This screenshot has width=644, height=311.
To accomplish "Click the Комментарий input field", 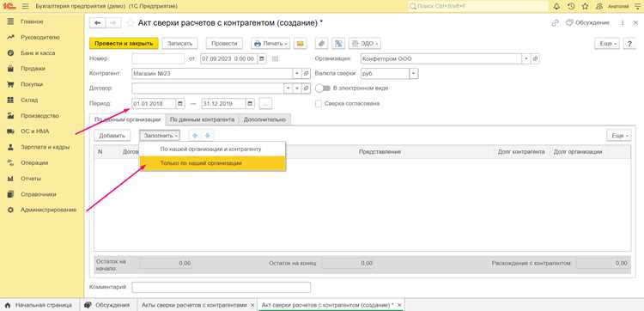I will click(x=221, y=287).
